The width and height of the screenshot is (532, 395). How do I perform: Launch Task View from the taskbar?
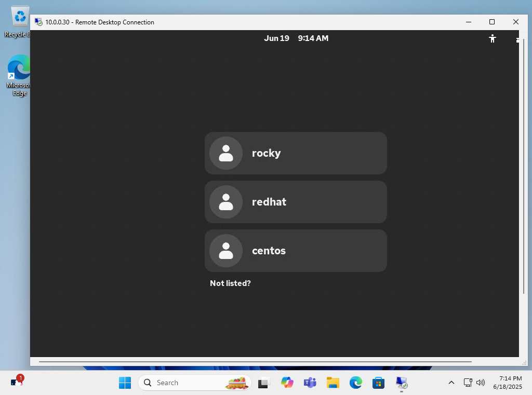tap(264, 383)
